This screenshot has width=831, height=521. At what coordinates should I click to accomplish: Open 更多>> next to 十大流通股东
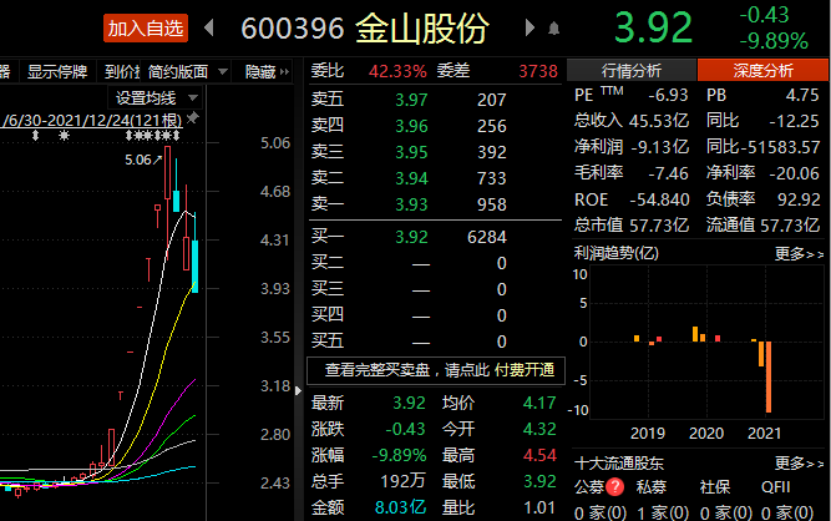coord(799,464)
